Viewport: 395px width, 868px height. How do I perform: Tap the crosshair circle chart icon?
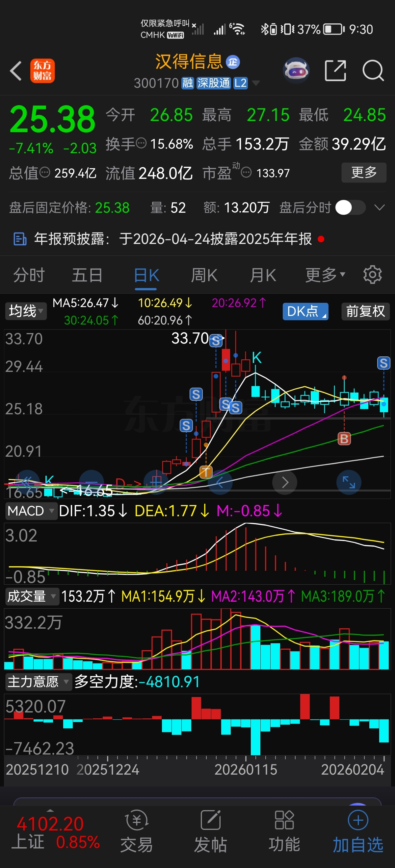[x=156, y=482]
